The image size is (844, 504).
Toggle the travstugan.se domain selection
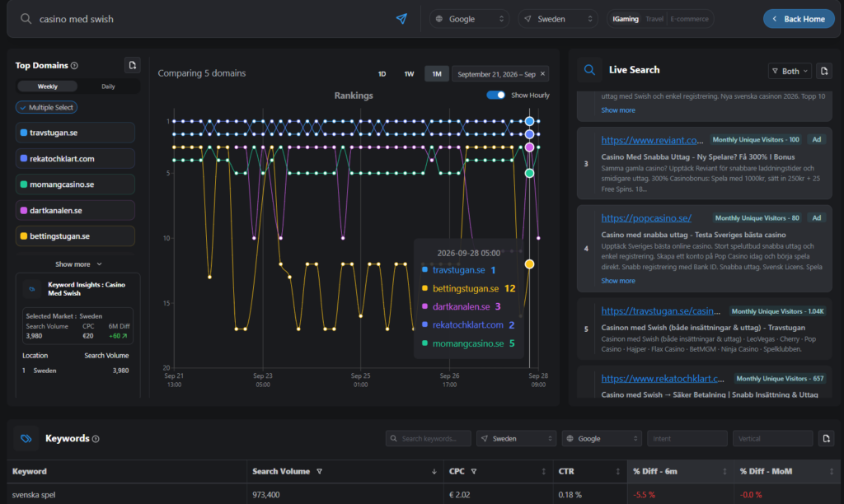coord(75,133)
